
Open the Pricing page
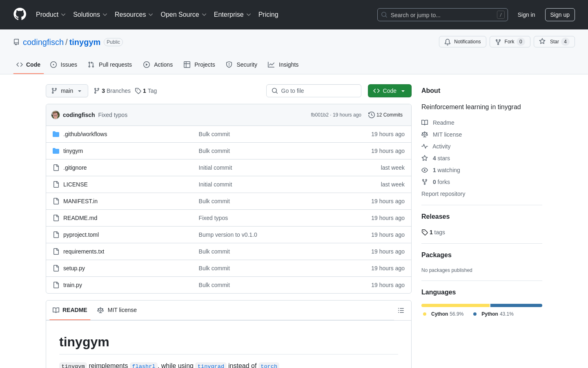pyautogui.click(x=268, y=14)
